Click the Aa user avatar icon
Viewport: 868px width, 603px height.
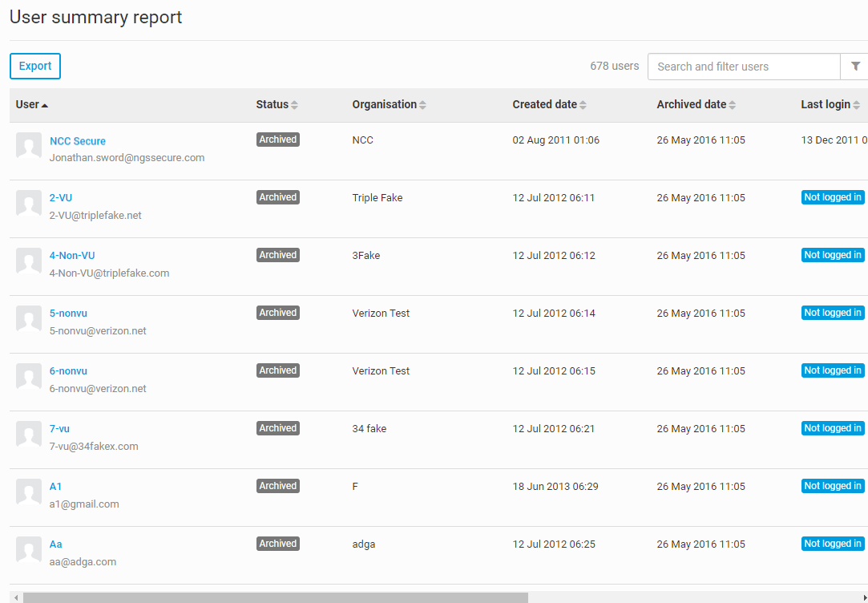click(29, 550)
